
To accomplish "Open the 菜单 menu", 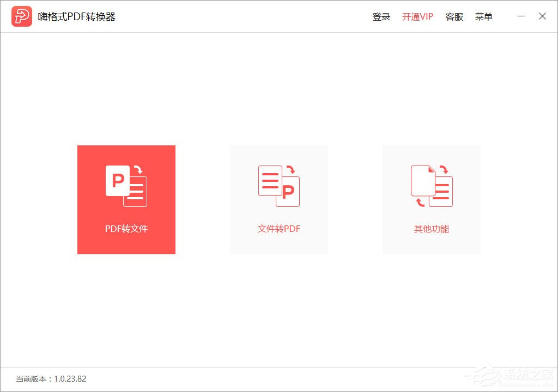I will [484, 16].
